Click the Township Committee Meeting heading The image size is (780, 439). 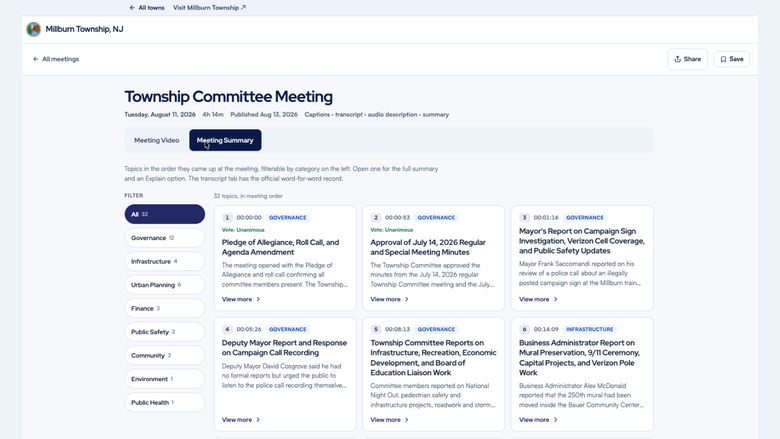coord(228,96)
